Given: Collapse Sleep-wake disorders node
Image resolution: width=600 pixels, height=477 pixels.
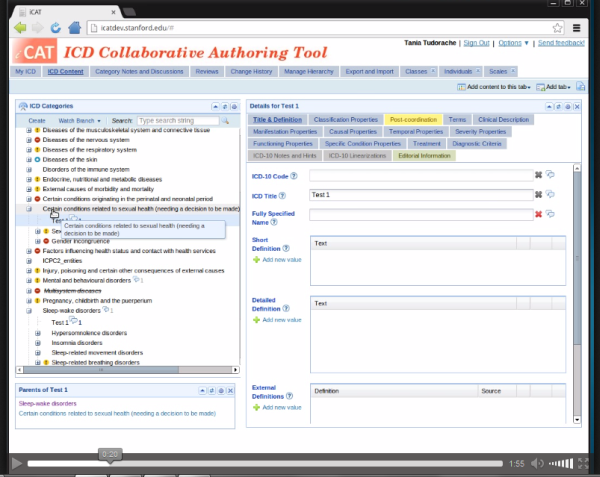Looking at the screenshot, I should [x=29, y=311].
